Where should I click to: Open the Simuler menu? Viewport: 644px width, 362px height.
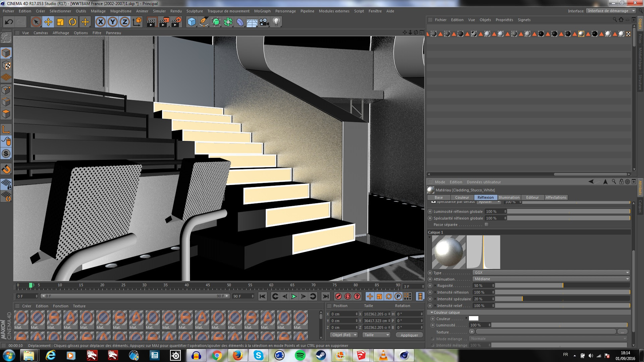pos(159,11)
